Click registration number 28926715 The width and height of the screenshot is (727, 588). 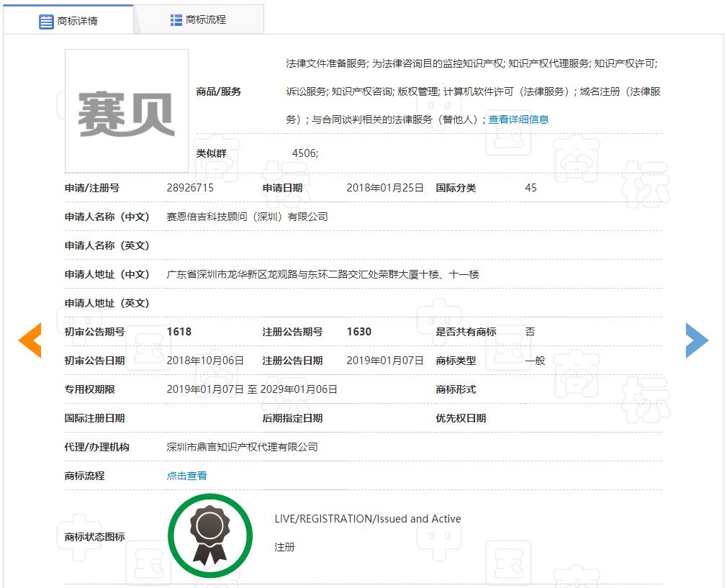(190, 188)
